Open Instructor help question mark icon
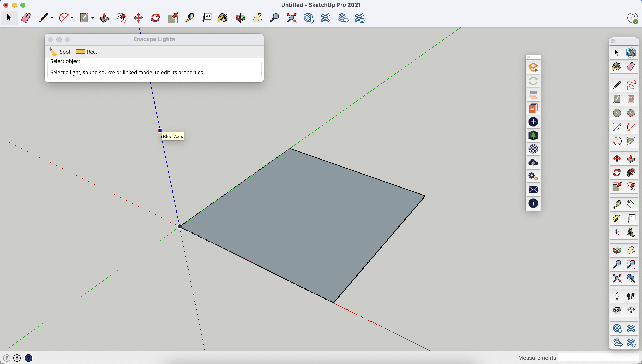This screenshot has height=364, width=642. pyautogui.click(x=28, y=358)
